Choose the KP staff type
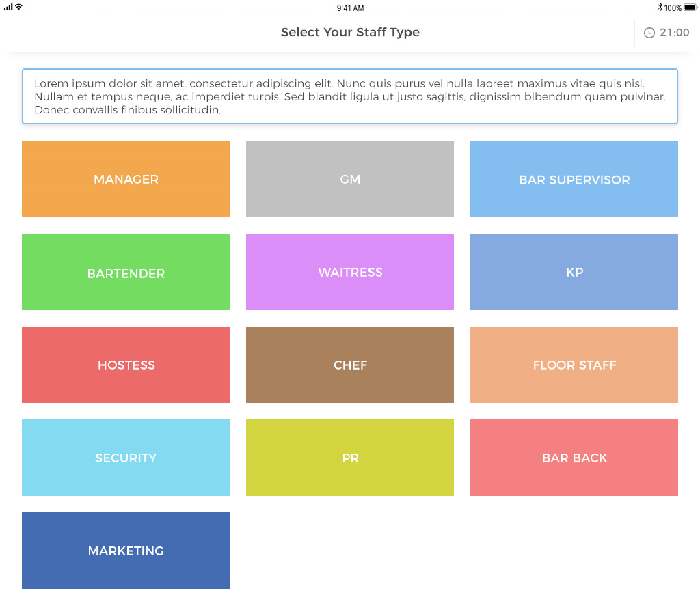The width and height of the screenshot is (700, 597). click(574, 272)
